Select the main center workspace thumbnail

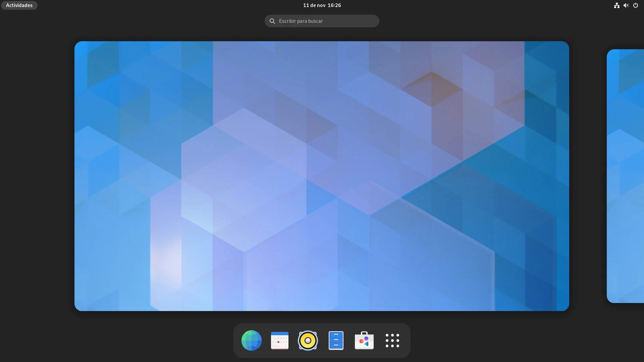click(322, 176)
